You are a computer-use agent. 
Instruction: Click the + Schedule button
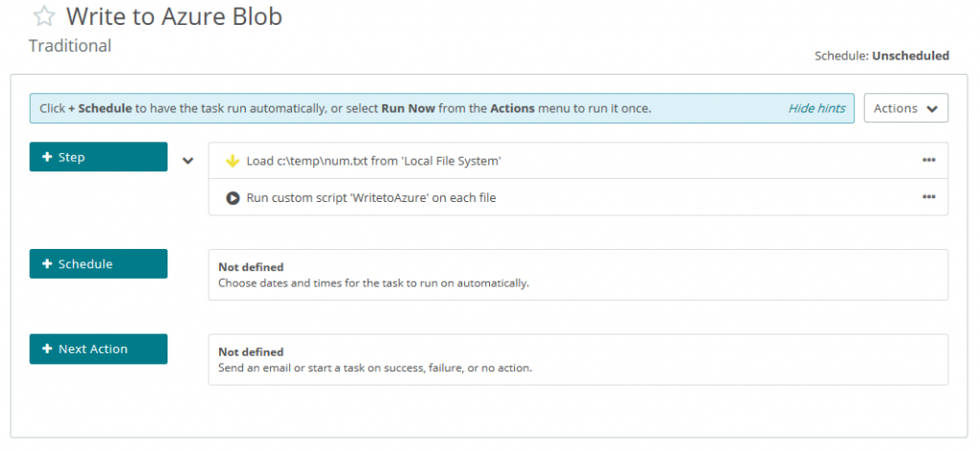[x=99, y=264]
